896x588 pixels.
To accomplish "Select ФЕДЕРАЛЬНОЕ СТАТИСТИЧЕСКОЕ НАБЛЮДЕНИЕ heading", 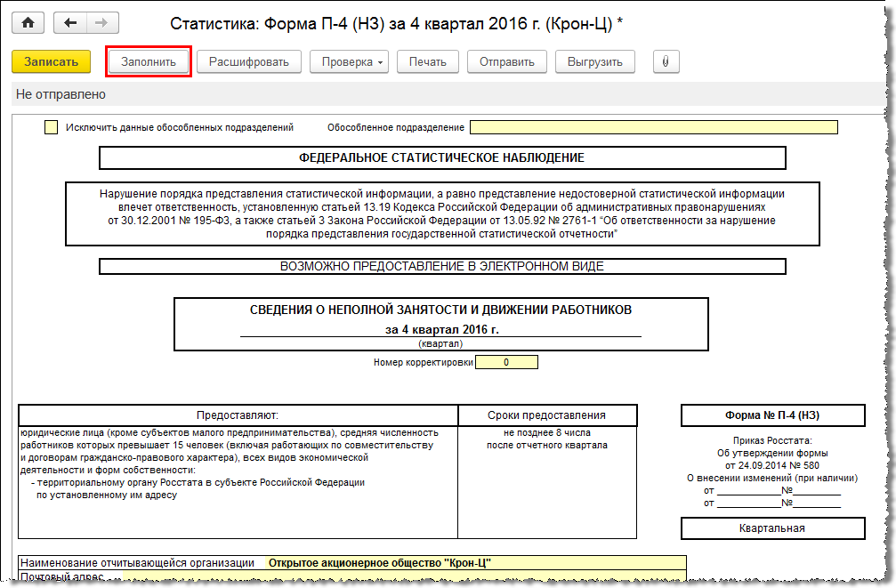I will coord(442,158).
